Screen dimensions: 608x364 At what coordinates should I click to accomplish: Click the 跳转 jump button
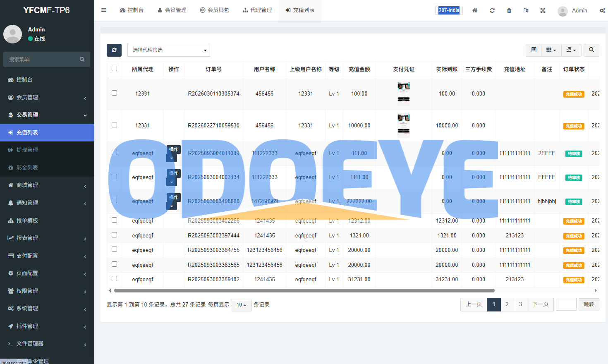[589, 304]
